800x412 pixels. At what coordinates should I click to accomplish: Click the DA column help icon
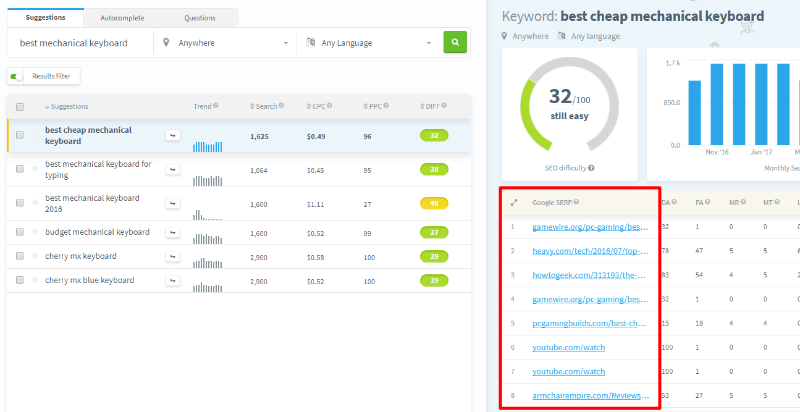pyautogui.click(x=674, y=202)
